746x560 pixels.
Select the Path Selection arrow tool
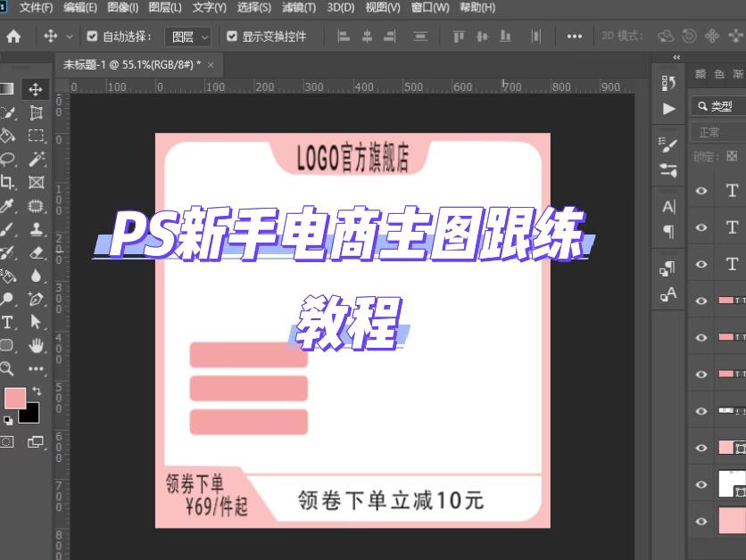[x=37, y=322]
